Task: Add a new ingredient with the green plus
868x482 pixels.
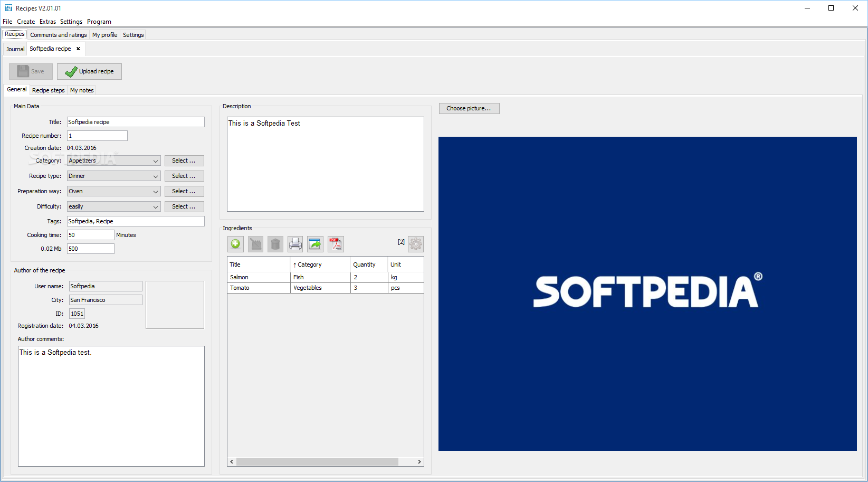Action: pos(235,244)
